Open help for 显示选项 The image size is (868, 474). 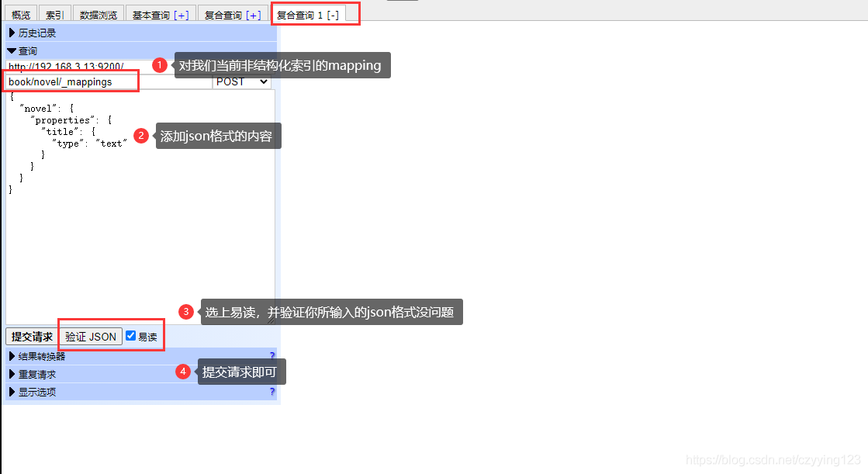(271, 392)
